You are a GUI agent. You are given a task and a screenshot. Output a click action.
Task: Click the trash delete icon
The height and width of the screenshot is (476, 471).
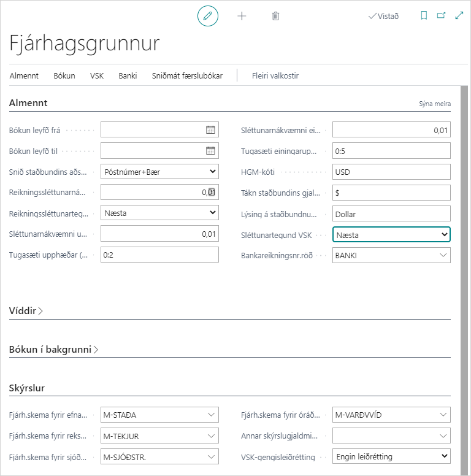click(x=275, y=16)
